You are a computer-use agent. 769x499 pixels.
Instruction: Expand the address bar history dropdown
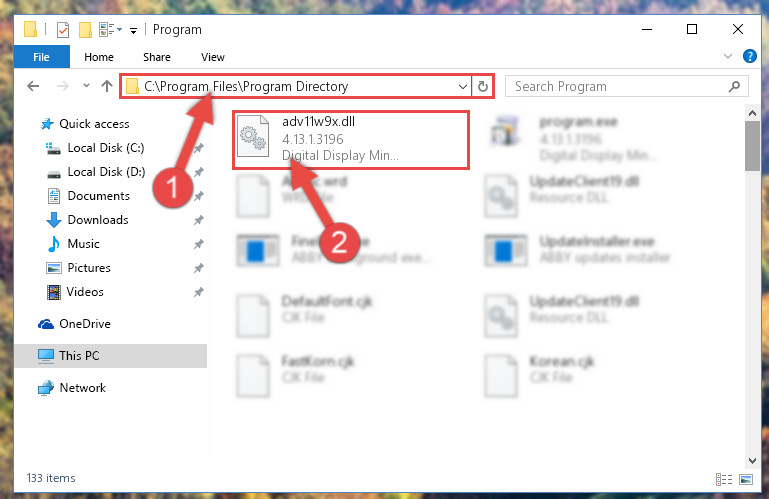[462, 86]
